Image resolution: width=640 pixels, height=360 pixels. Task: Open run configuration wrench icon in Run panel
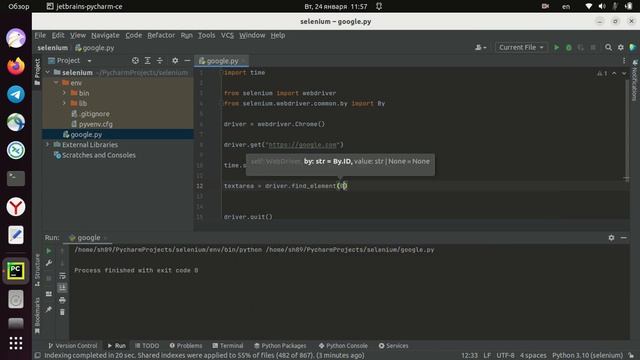click(49, 263)
